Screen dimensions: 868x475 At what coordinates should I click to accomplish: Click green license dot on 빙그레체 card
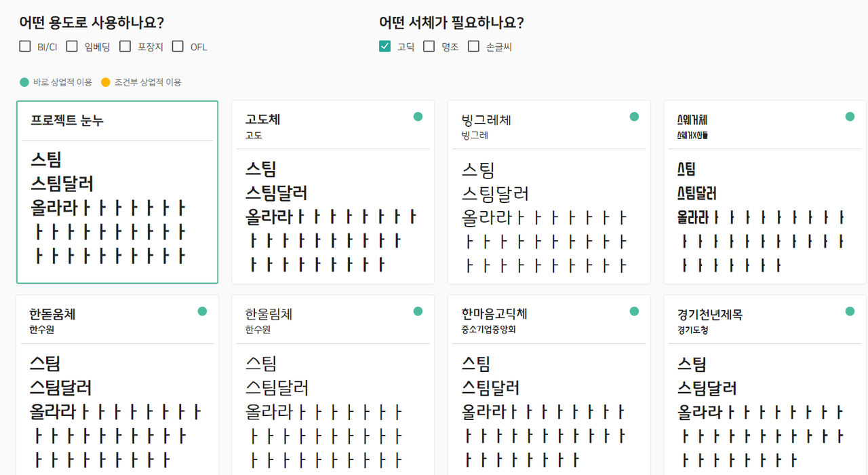coord(634,117)
